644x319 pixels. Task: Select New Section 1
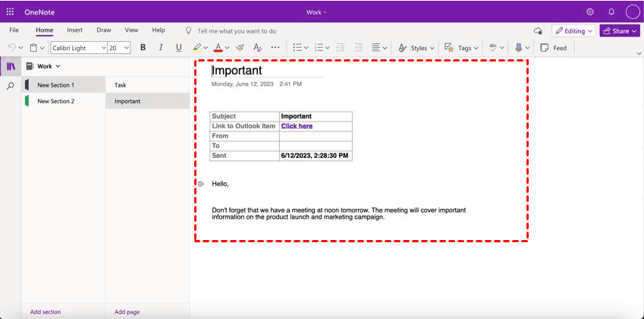point(64,85)
